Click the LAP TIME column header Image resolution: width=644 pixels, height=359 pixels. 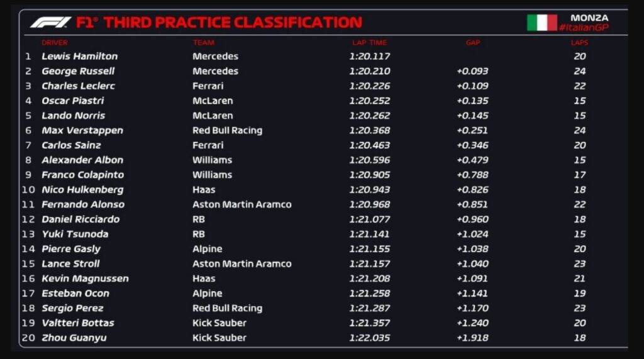coord(369,43)
